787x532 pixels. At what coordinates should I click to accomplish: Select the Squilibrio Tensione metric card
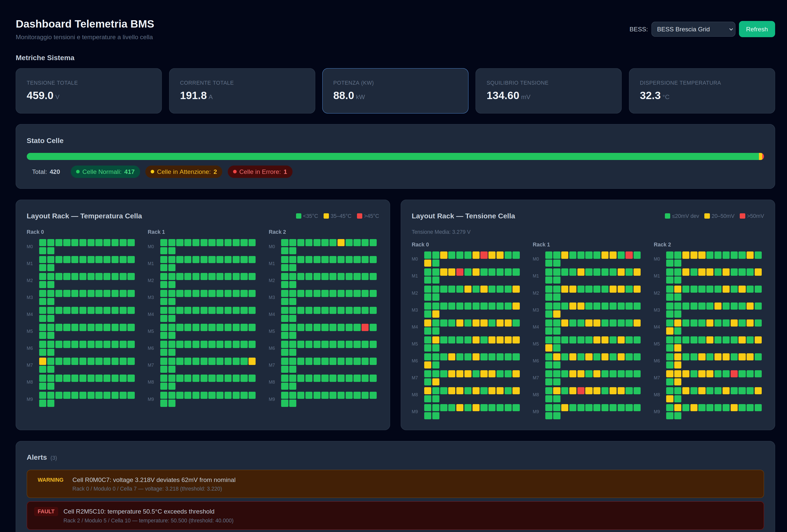click(548, 91)
